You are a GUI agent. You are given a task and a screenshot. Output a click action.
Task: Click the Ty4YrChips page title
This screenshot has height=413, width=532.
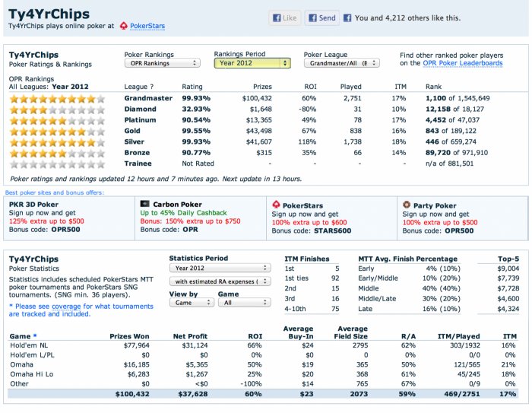pos(49,14)
